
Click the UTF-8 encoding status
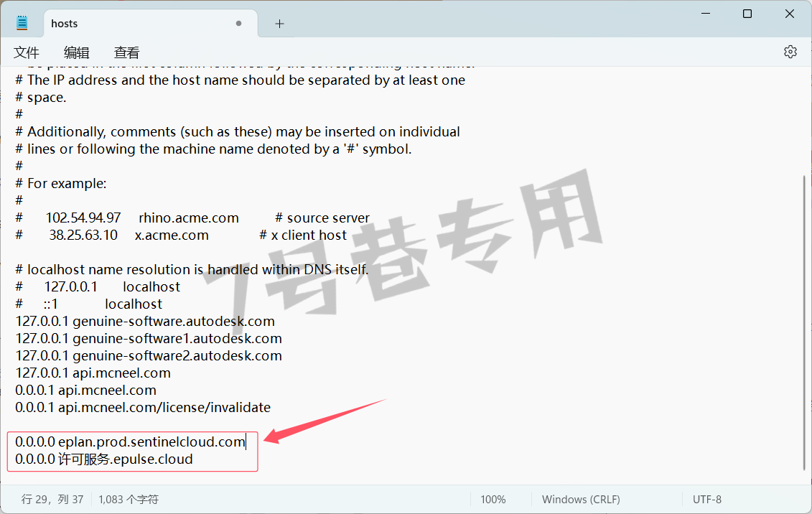coord(707,500)
